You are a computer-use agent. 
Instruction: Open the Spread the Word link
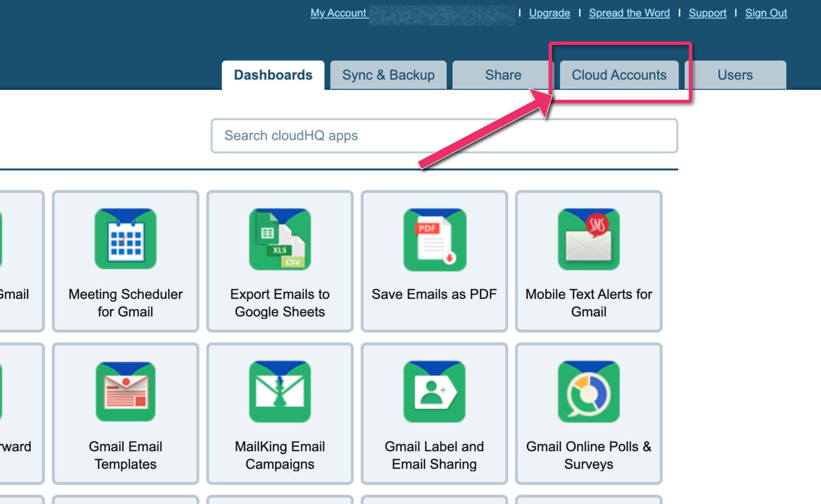tap(629, 13)
